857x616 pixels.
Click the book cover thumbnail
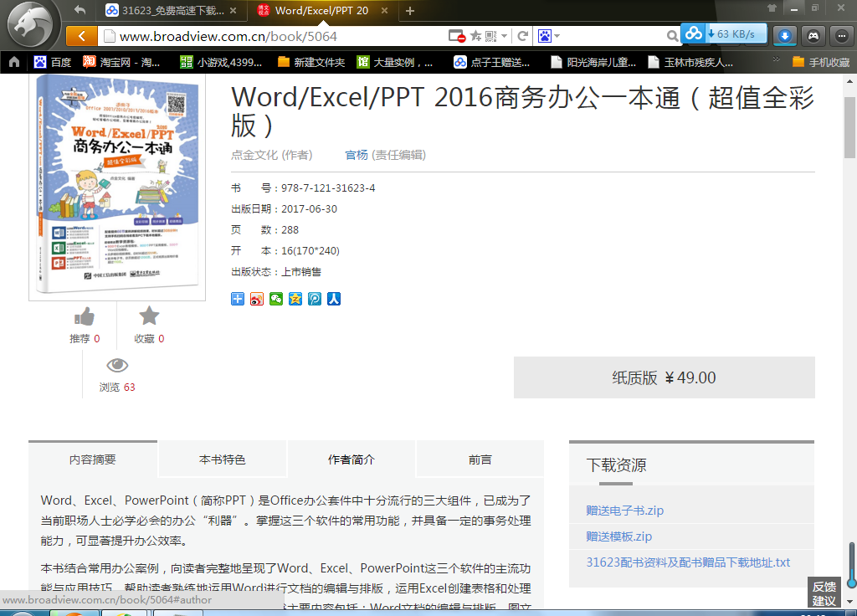(x=117, y=186)
